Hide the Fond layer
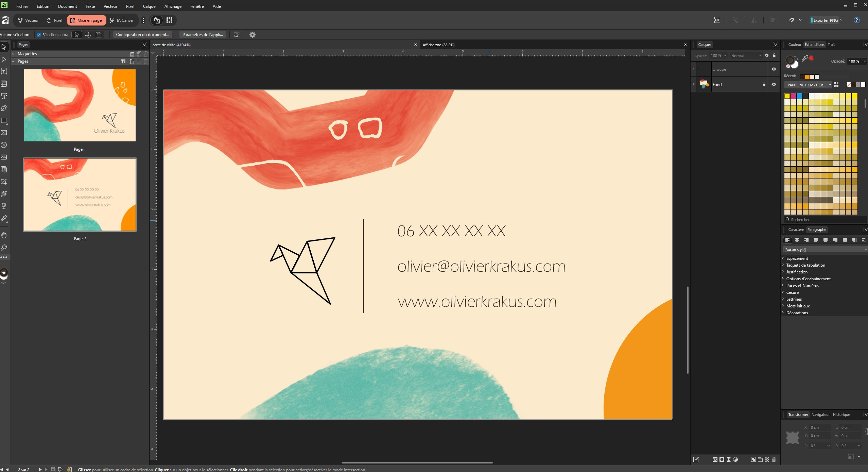 point(774,85)
